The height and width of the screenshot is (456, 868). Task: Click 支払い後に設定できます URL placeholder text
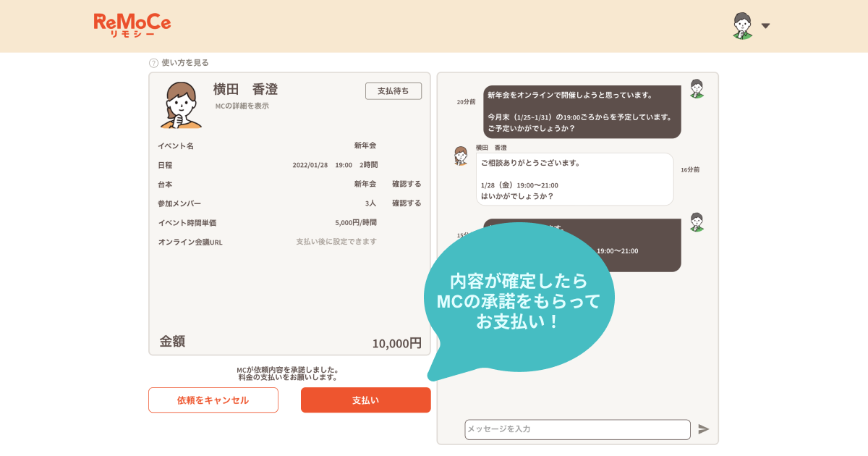tap(336, 242)
